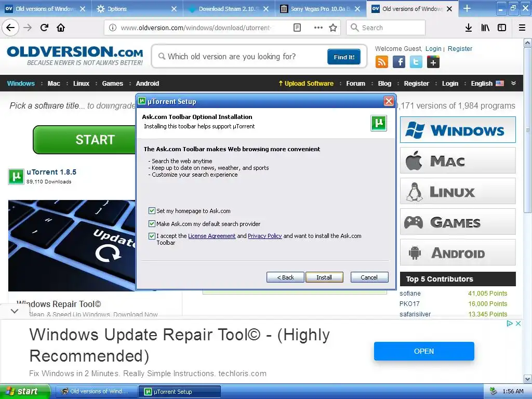Go back with the browser back arrow
The image size is (532, 399).
tap(10, 28)
